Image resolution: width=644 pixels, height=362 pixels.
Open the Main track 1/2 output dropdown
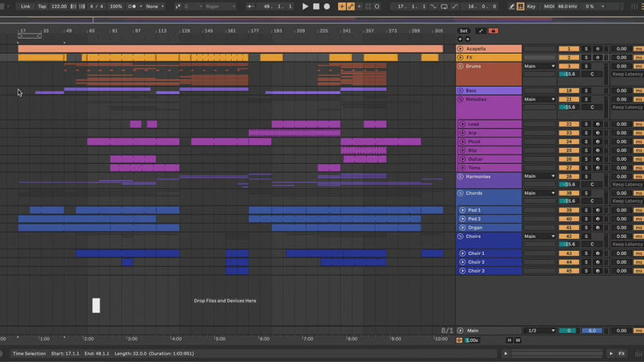pos(539,331)
